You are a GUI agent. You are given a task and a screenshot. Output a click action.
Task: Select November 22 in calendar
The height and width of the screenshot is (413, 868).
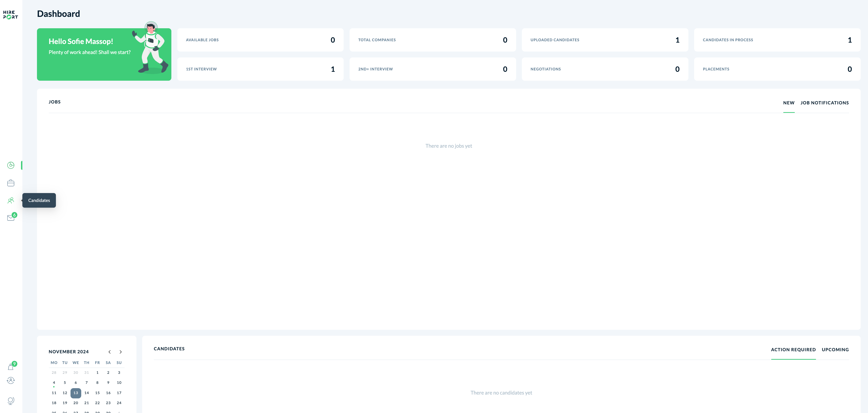pyautogui.click(x=97, y=403)
